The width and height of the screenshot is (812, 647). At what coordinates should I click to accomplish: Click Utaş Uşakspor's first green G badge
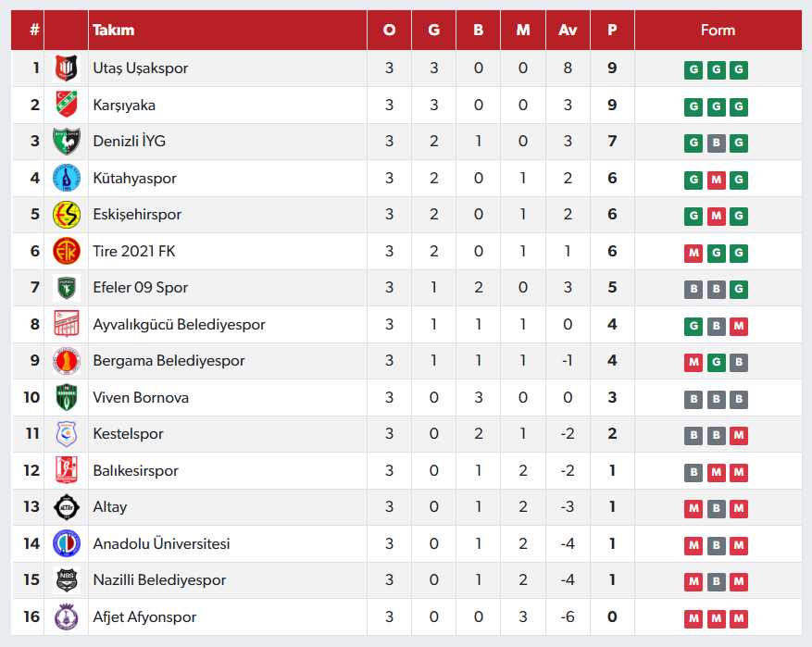coord(693,69)
